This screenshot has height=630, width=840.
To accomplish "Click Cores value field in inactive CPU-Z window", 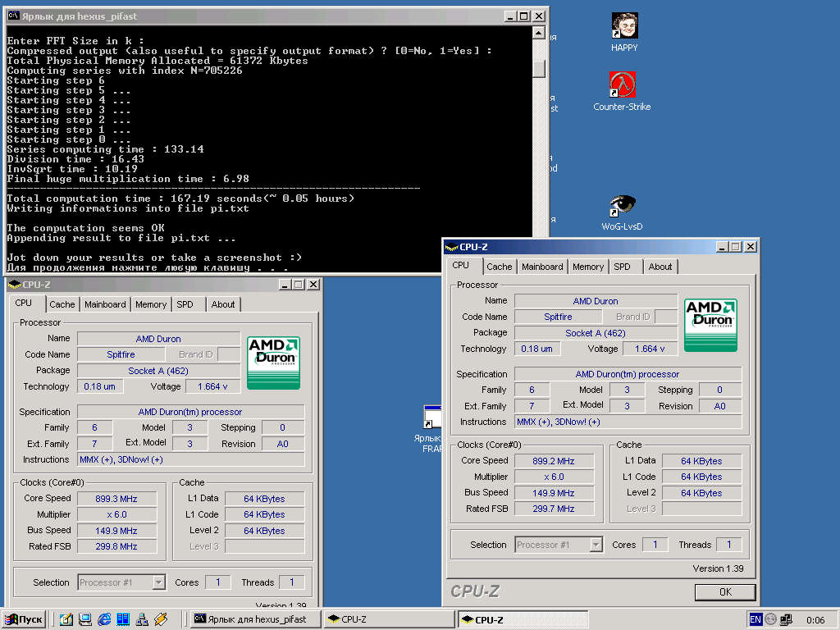I will [218, 582].
